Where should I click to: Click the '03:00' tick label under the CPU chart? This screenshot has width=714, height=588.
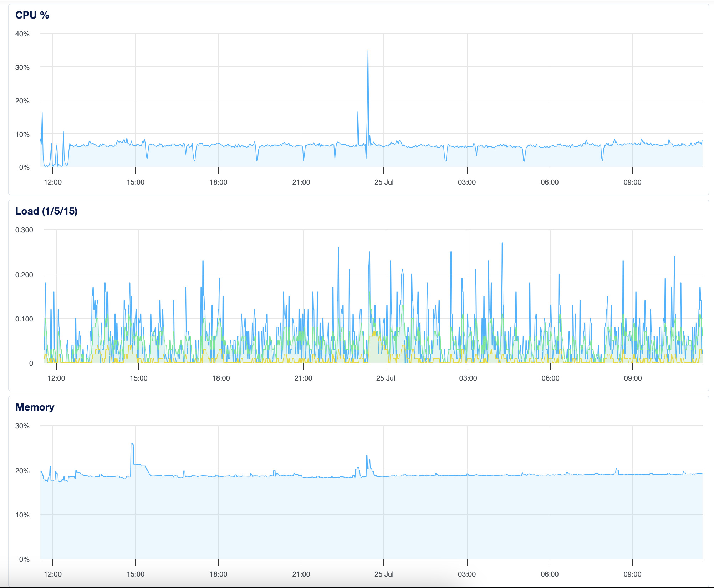click(x=467, y=182)
